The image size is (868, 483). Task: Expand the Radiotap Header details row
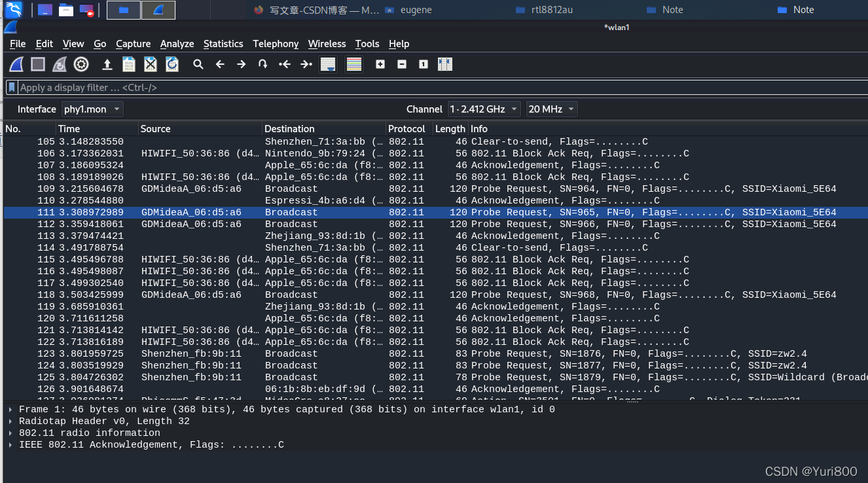click(10, 421)
